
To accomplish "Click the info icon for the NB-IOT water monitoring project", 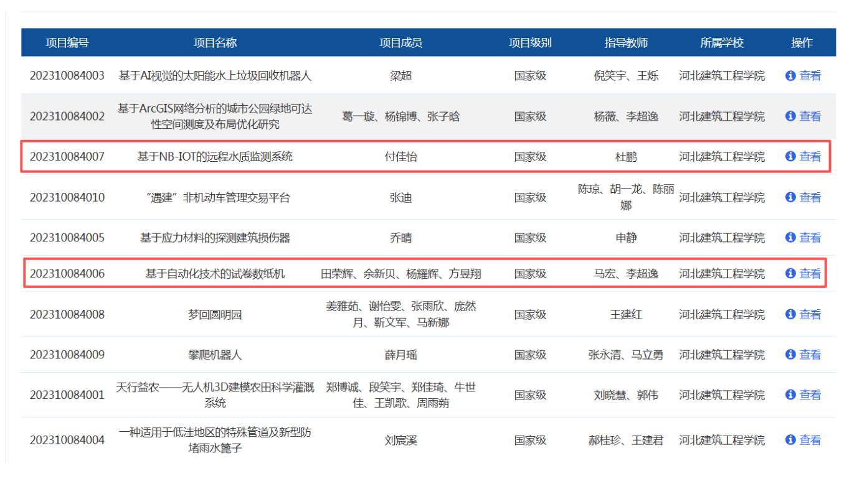I will pyautogui.click(x=790, y=157).
